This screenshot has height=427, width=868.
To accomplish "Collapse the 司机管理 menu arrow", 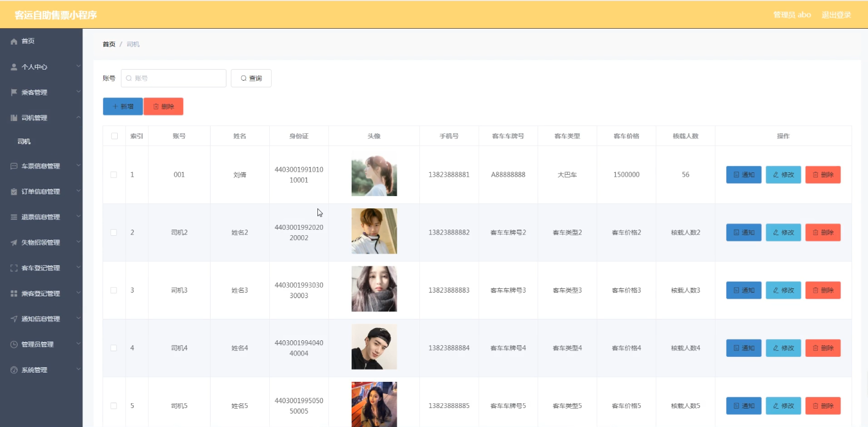I will (x=78, y=117).
